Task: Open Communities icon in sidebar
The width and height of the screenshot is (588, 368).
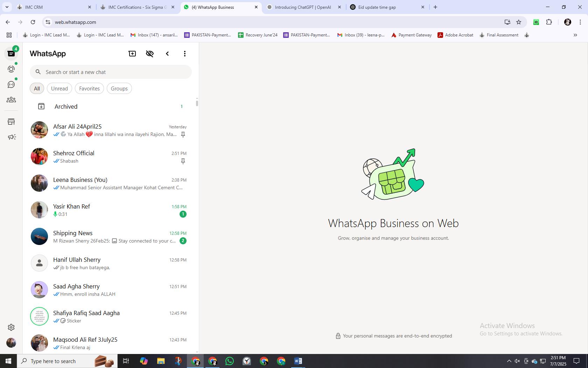Action: (11, 100)
